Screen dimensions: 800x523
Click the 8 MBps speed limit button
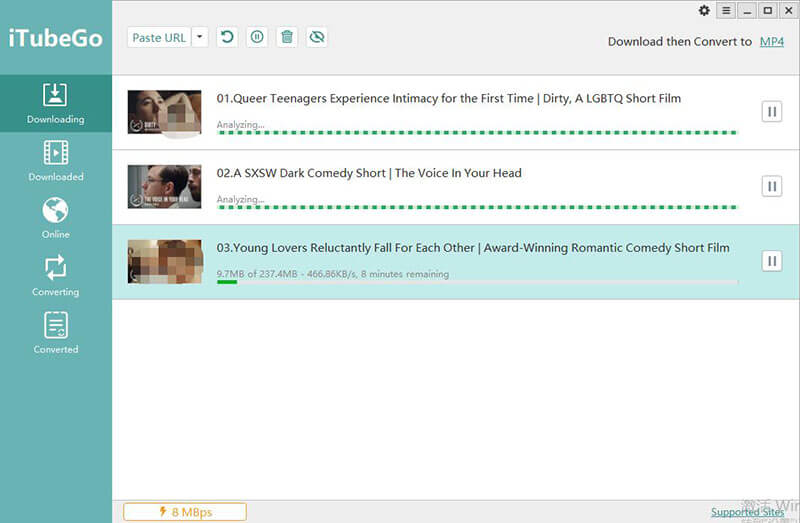(185, 512)
